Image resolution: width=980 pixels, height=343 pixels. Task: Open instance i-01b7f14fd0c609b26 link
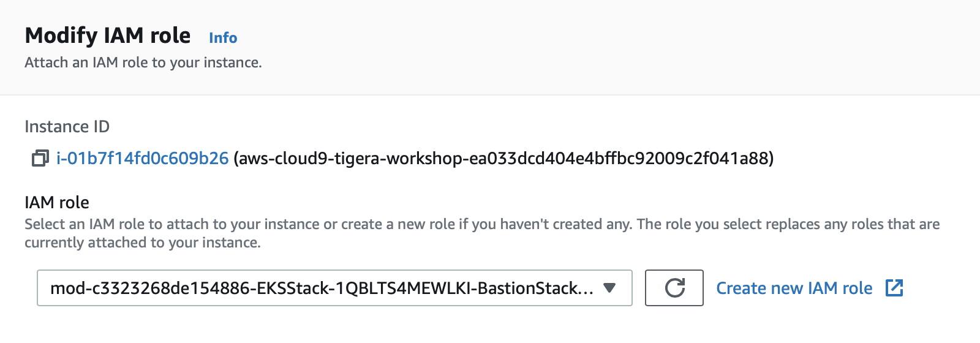(x=143, y=159)
